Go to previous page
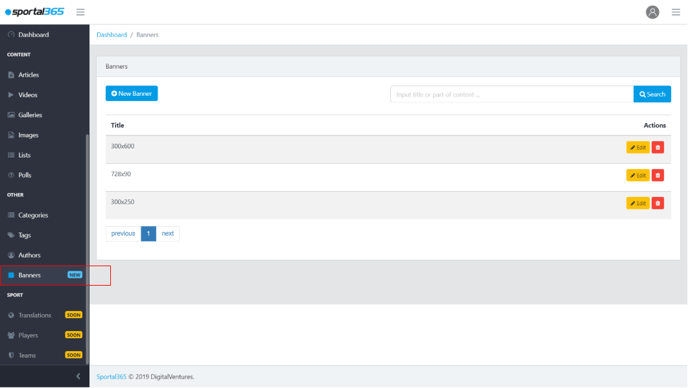The height and width of the screenshot is (388, 688). tap(123, 234)
